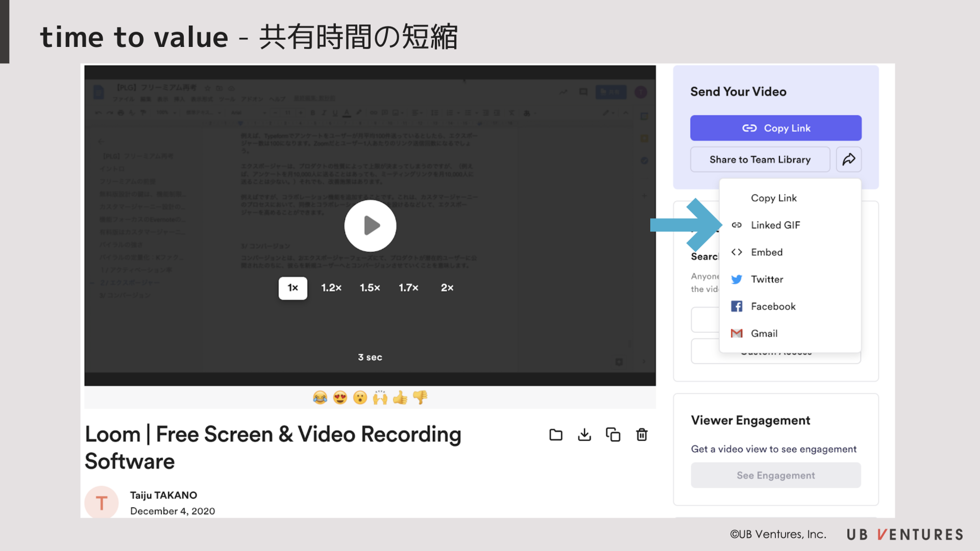The width and height of the screenshot is (980, 551).
Task: React with surprised face emoji
Action: [x=360, y=397]
